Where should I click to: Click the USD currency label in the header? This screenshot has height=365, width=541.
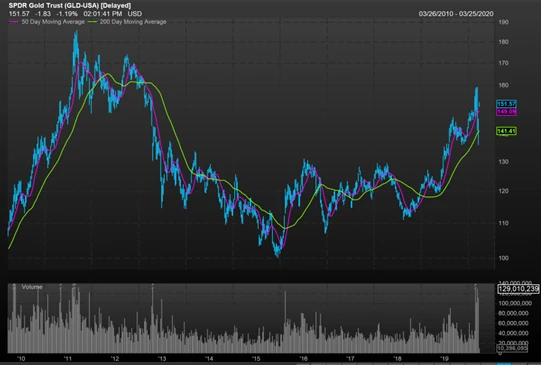pos(135,14)
